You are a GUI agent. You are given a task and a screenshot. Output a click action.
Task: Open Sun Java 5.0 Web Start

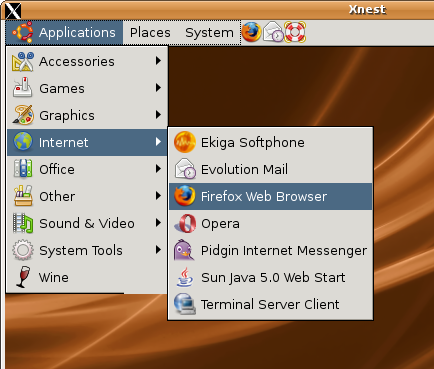(x=270, y=277)
